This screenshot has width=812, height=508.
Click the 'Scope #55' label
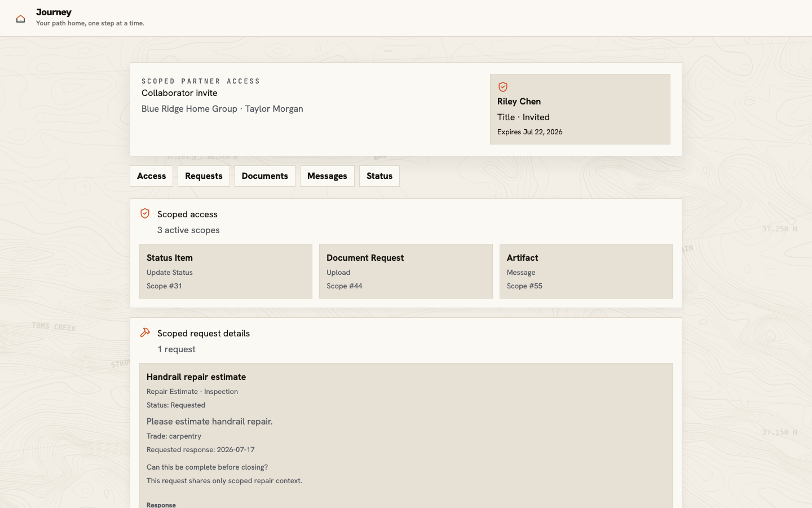click(x=524, y=286)
